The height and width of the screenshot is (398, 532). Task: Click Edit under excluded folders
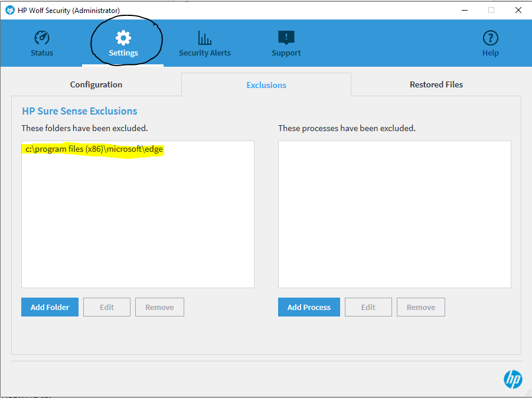coord(106,306)
